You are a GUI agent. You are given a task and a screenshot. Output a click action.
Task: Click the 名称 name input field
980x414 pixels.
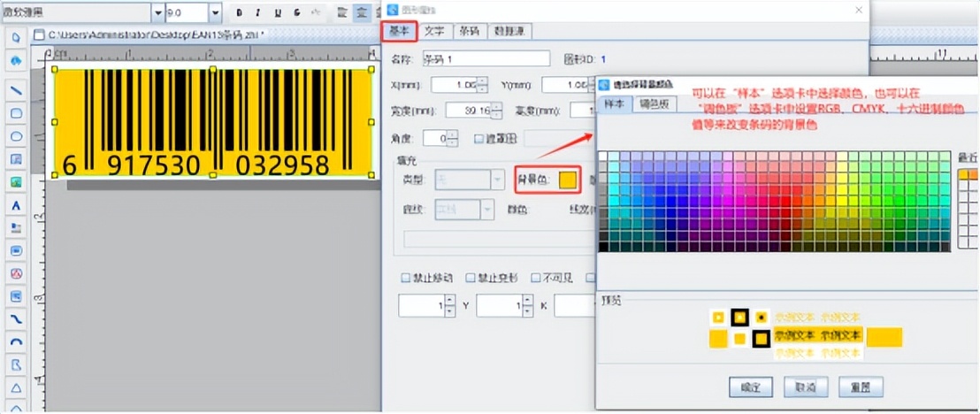click(486, 59)
